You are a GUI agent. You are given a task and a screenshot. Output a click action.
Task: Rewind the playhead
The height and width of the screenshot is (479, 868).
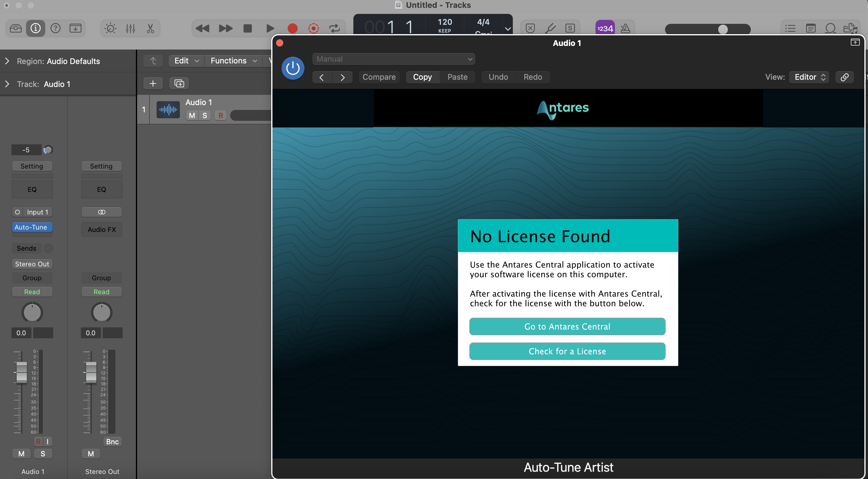202,28
